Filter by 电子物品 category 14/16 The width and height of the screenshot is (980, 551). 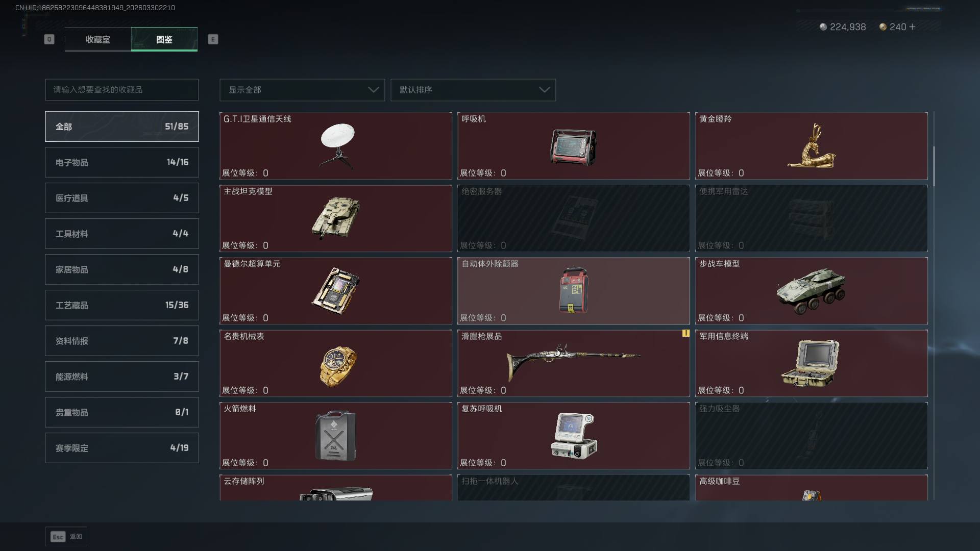click(122, 162)
